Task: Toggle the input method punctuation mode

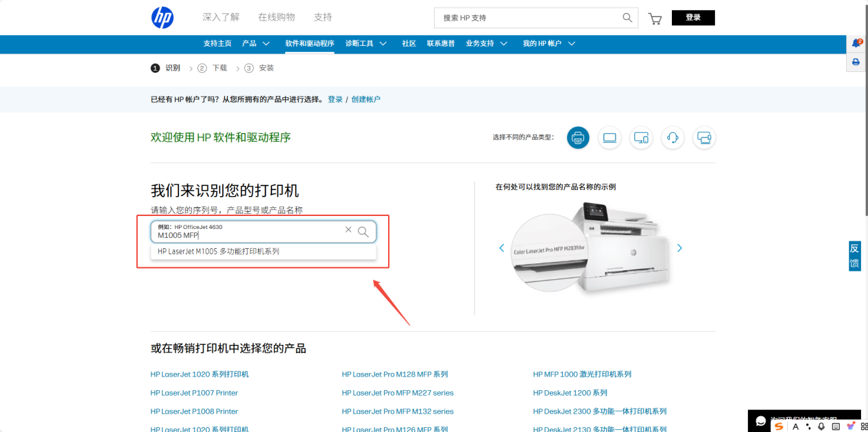Action: click(x=808, y=427)
